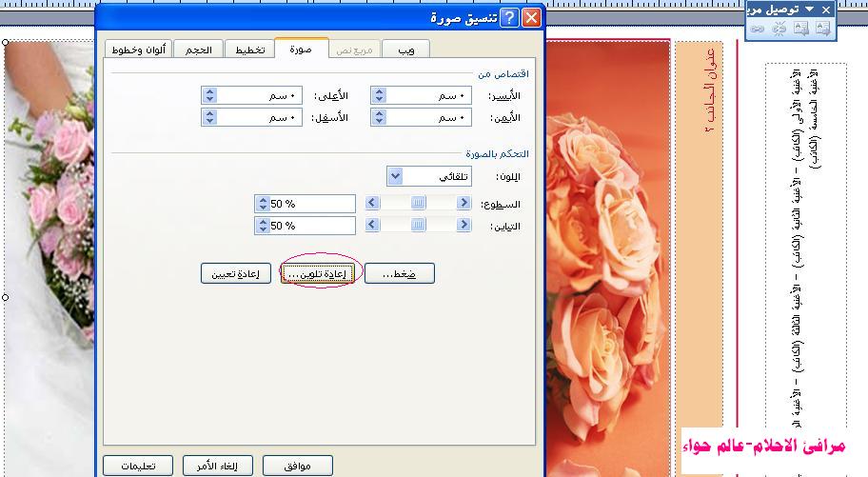This screenshot has width=868, height=477.
Task: Open the text box toolbar options arrow
Action: point(810,9)
